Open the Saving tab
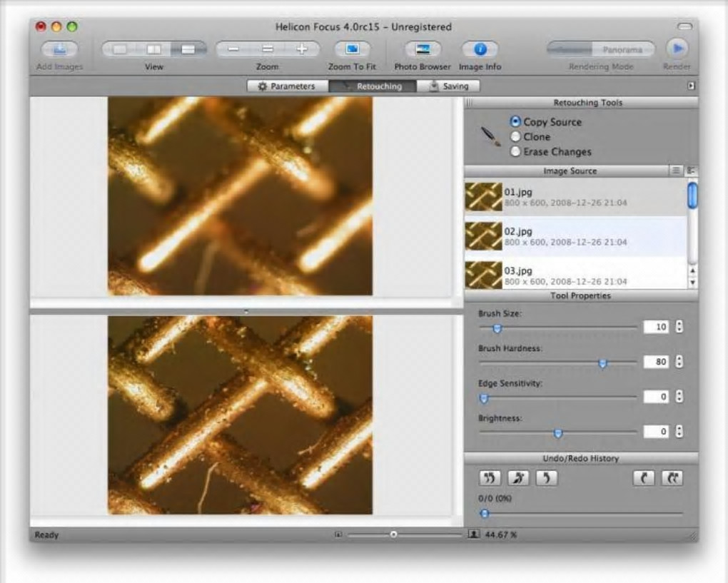 coord(448,86)
